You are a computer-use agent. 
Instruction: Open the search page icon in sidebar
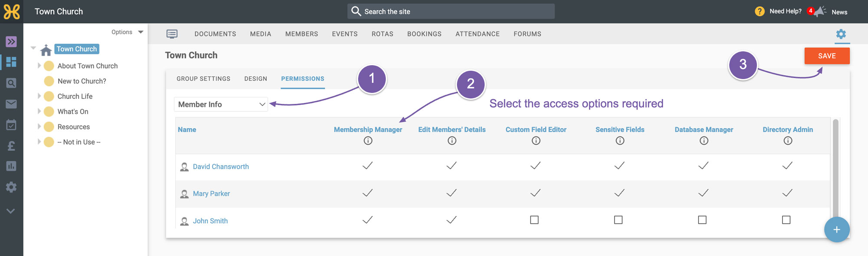11,83
